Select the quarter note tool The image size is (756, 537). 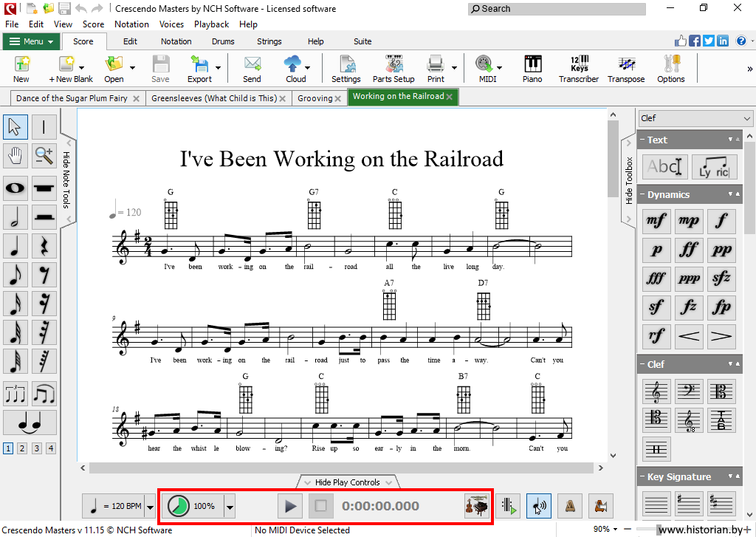pyautogui.click(x=16, y=246)
